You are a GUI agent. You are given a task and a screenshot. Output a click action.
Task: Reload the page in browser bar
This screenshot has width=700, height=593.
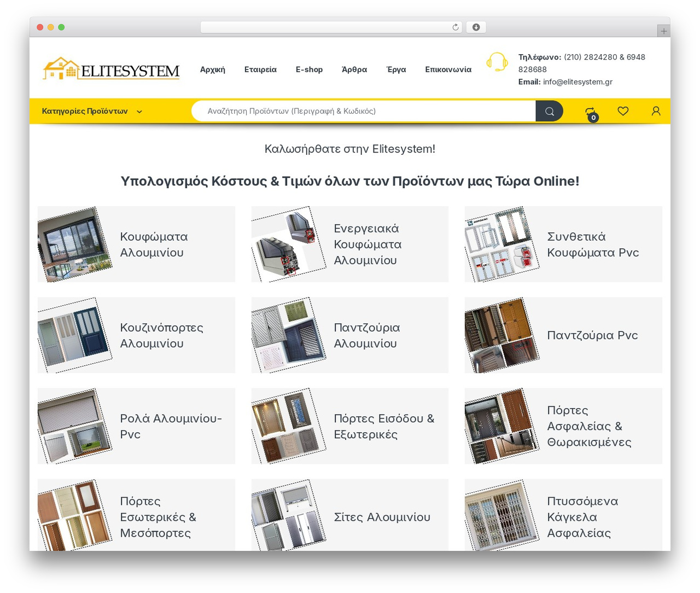(x=456, y=27)
